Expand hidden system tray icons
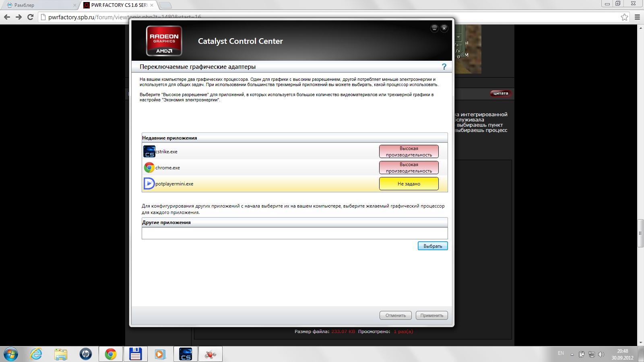This screenshot has width=644, height=362. click(x=572, y=354)
